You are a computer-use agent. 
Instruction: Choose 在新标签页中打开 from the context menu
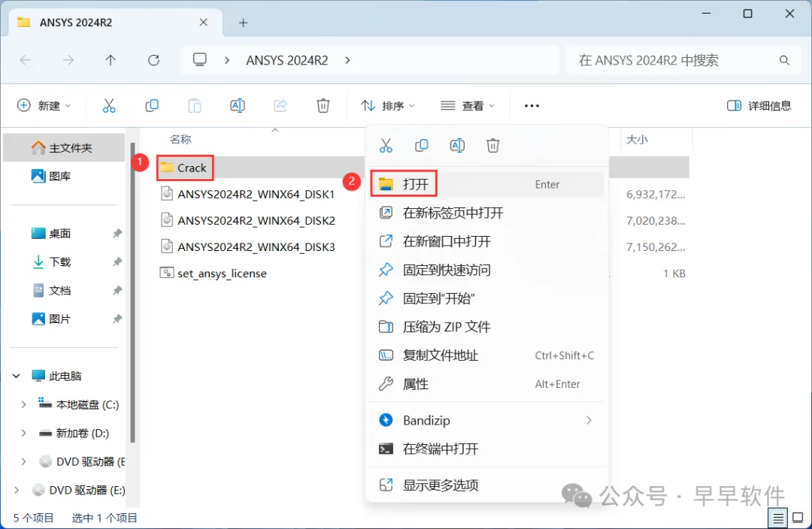pyautogui.click(x=486, y=213)
